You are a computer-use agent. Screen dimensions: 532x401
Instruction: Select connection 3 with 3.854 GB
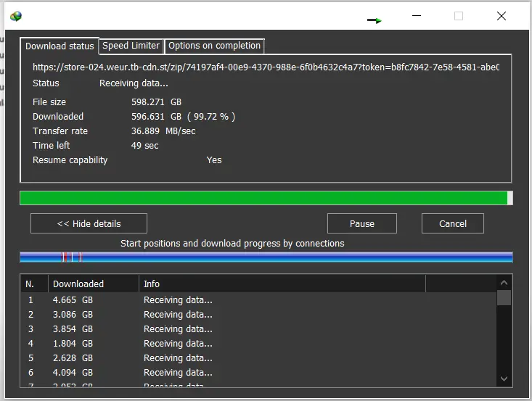[x=258, y=329]
